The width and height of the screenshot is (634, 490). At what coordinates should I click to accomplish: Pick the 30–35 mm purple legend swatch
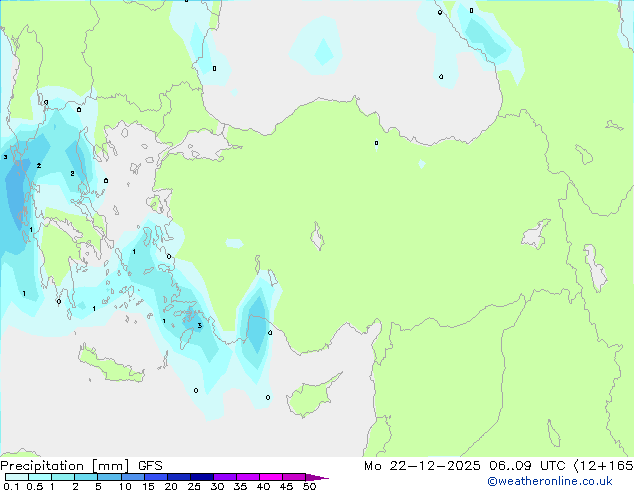tap(225, 477)
